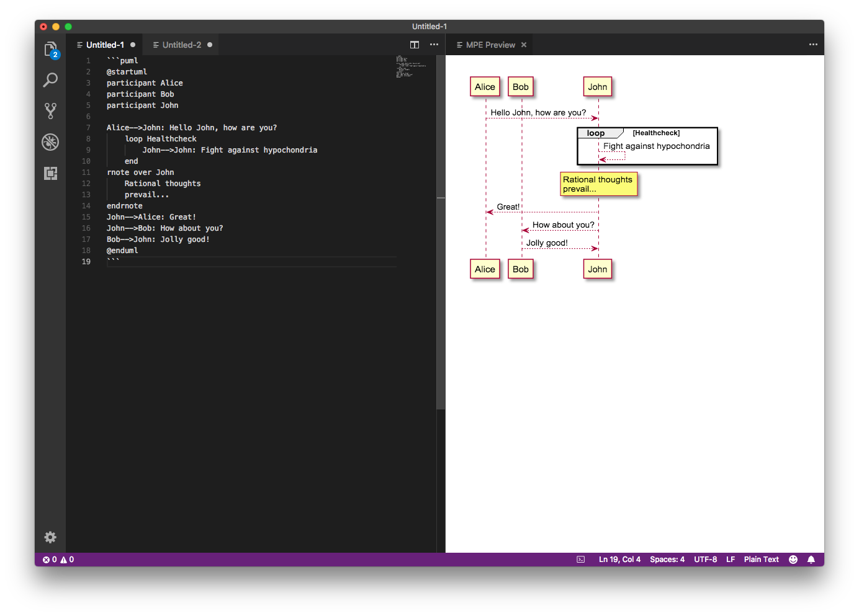The height and width of the screenshot is (616, 859).
Task: Open Problems via the errors and warnings indicator
Action: point(57,559)
